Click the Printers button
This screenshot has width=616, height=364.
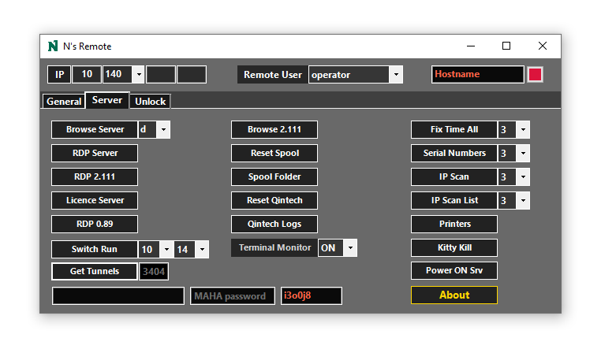point(454,224)
